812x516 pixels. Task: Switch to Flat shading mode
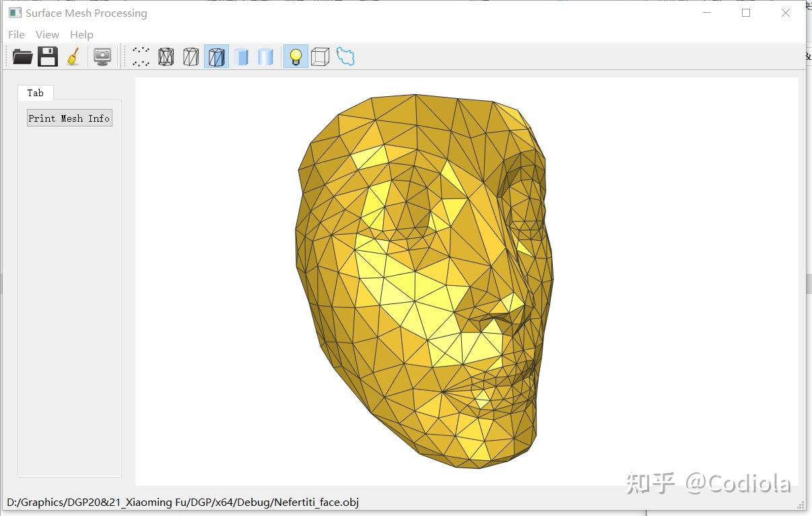point(241,57)
